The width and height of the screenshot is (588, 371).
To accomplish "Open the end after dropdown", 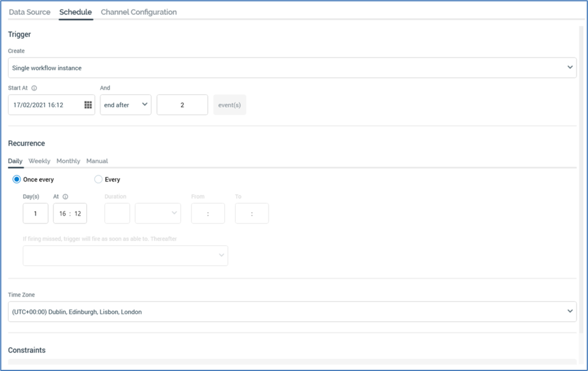I will (x=125, y=105).
